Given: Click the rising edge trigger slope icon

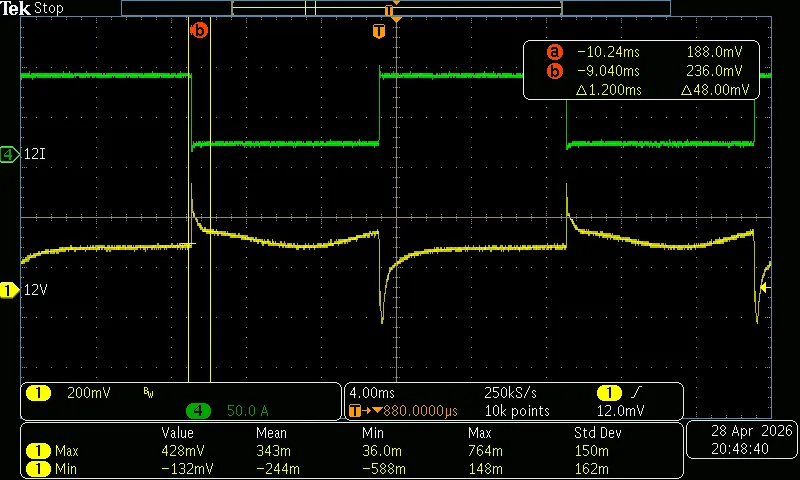Looking at the screenshot, I should 636,392.
